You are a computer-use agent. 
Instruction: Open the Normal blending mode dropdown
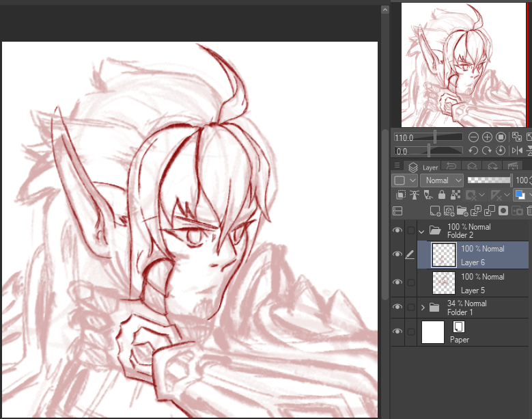(442, 180)
